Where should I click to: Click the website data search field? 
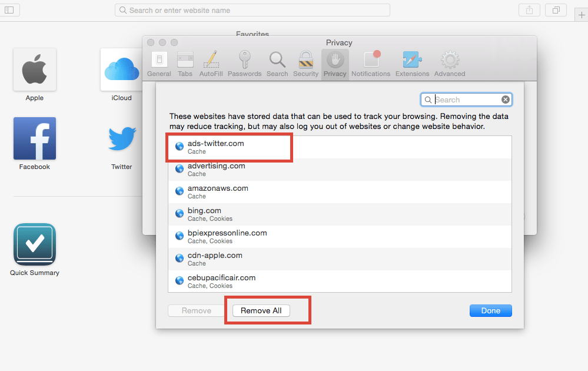(466, 100)
